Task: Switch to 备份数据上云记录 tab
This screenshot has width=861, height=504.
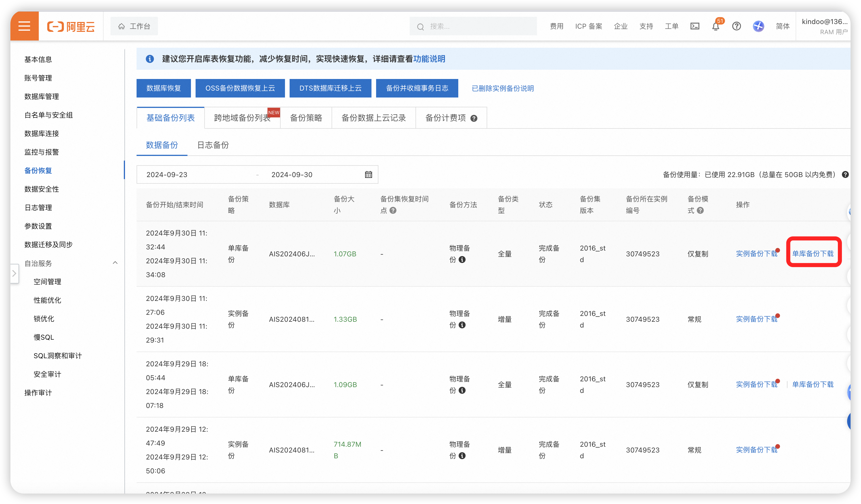Action: [374, 118]
